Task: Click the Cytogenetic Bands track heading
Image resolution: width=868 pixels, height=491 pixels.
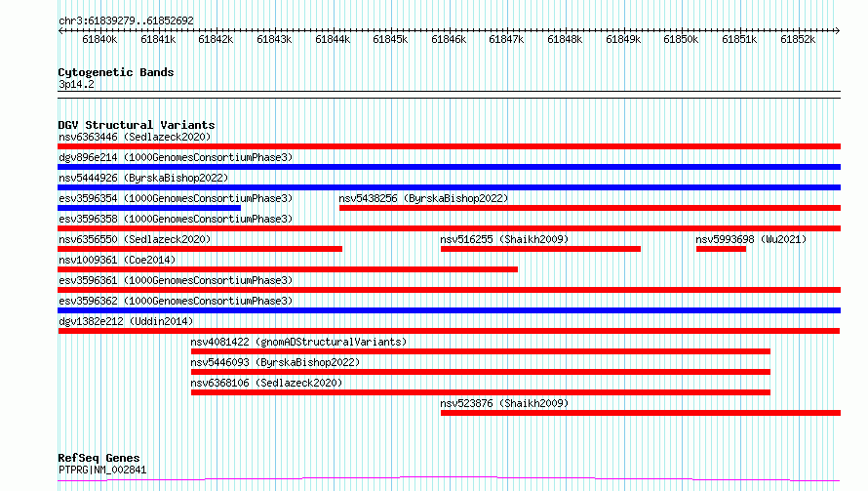Action: 116,72
